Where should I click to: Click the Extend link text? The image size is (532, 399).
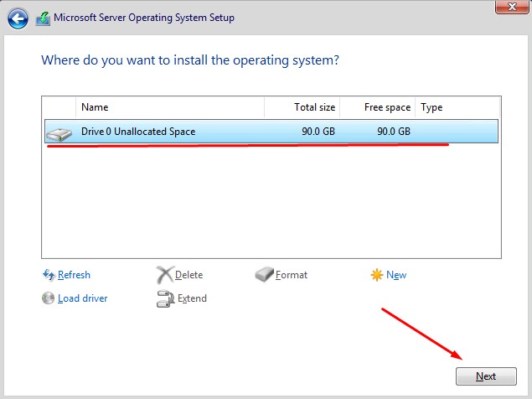[192, 298]
